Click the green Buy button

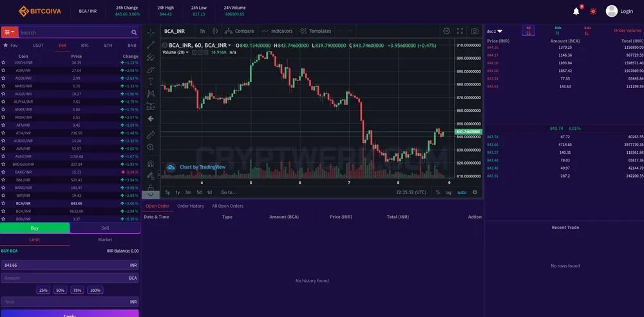pyautogui.click(x=35, y=228)
